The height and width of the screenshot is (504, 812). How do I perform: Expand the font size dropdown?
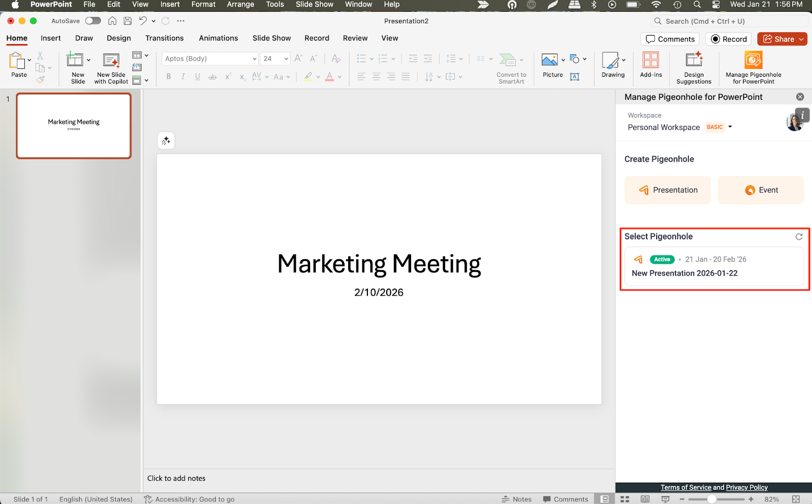286,59
